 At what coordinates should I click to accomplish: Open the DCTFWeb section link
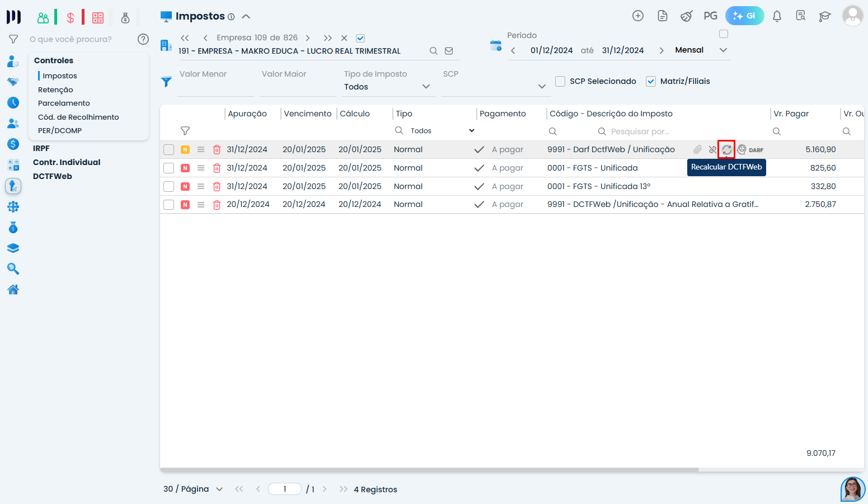(x=53, y=176)
